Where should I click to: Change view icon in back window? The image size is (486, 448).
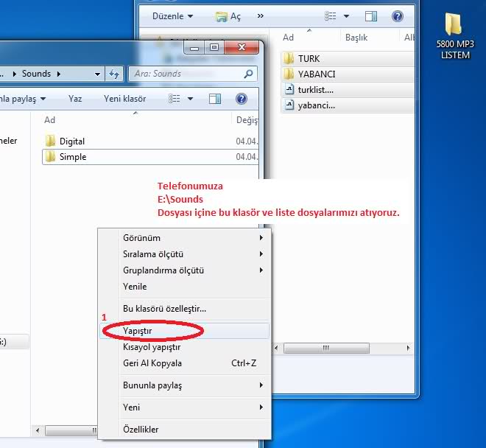click(x=330, y=15)
